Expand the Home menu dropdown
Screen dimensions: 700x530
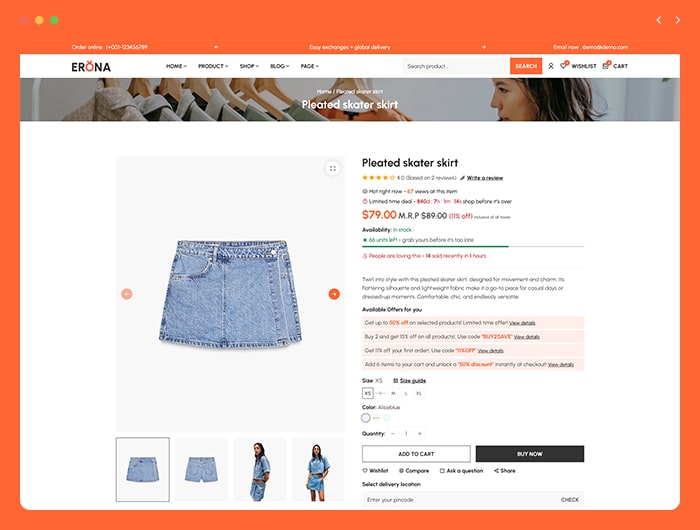pos(176,66)
